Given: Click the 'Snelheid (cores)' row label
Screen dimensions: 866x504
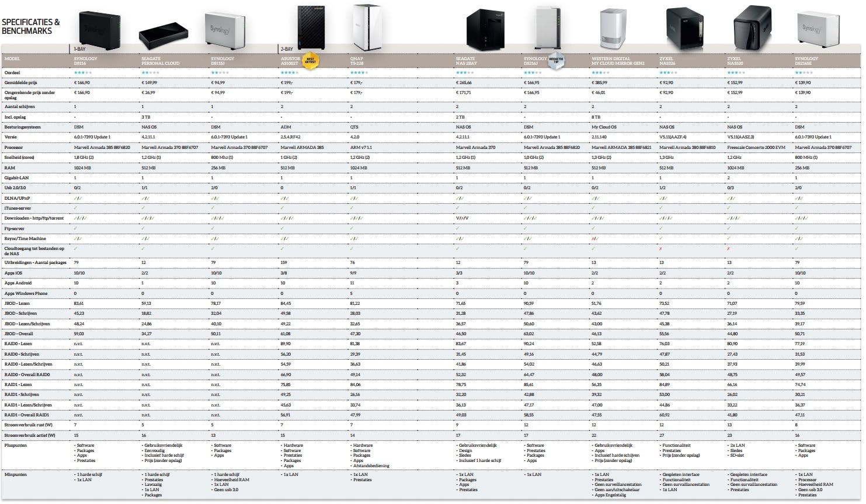Looking at the screenshot, I should (x=20, y=158).
